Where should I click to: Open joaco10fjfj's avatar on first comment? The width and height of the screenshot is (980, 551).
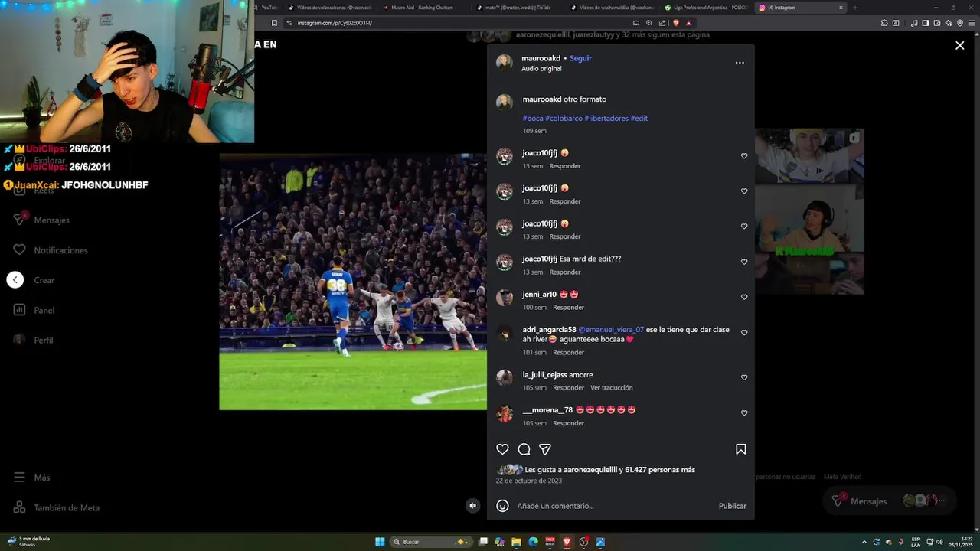pyautogui.click(x=505, y=156)
